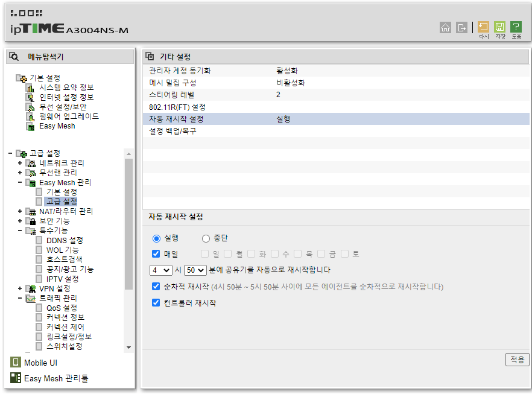Image resolution: width=532 pixels, height=394 pixels.
Task: Check the 토 (Saturday) checkbox
Action: (344, 254)
